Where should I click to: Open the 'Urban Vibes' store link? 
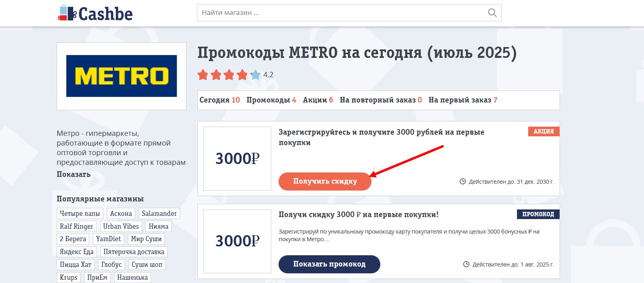(121, 226)
